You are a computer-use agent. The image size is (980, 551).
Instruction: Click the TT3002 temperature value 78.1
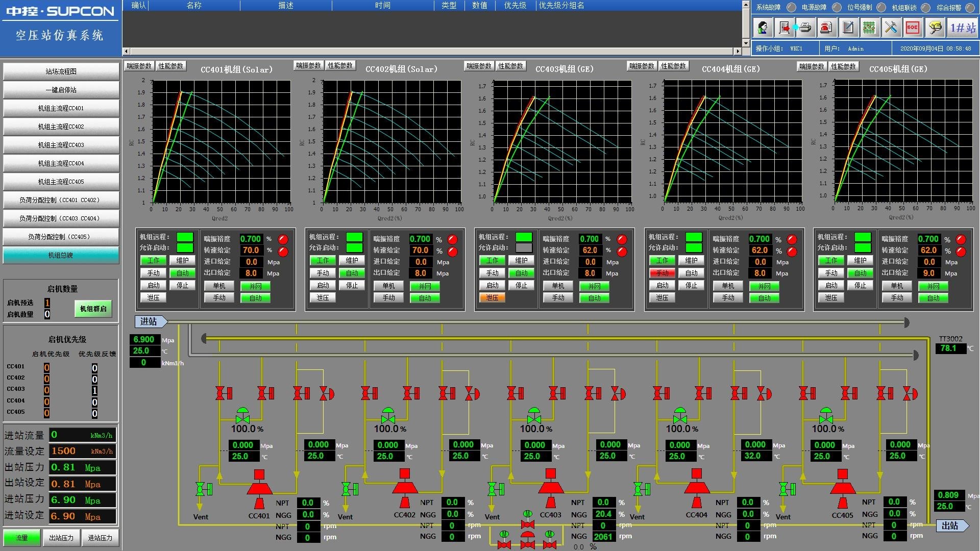tap(950, 348)
